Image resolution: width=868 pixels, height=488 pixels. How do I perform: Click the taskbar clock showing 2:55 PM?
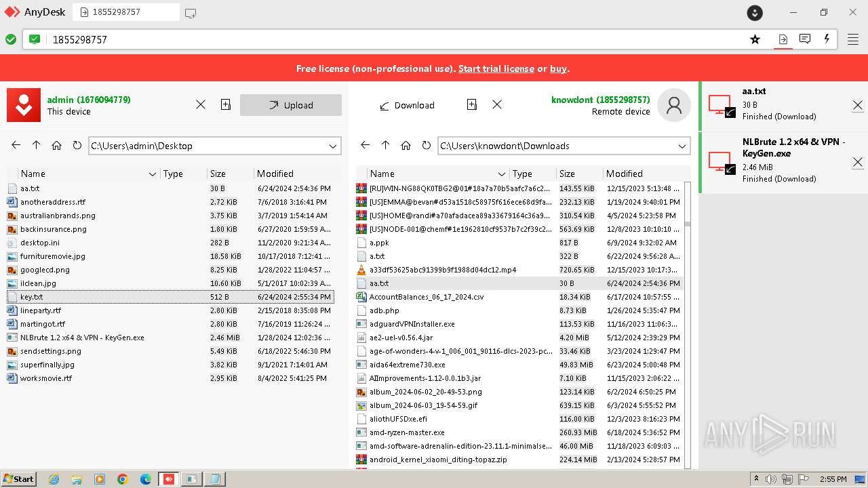coord(833,479)
